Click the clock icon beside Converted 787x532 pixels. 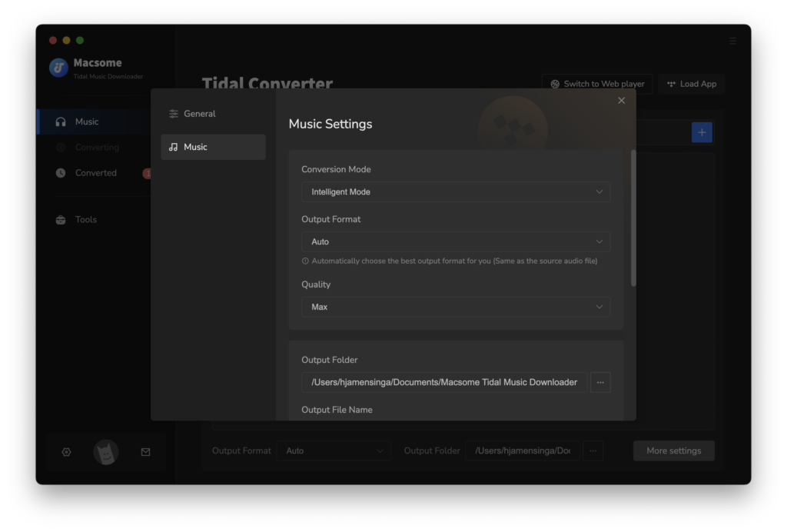(x=61, y=173)
